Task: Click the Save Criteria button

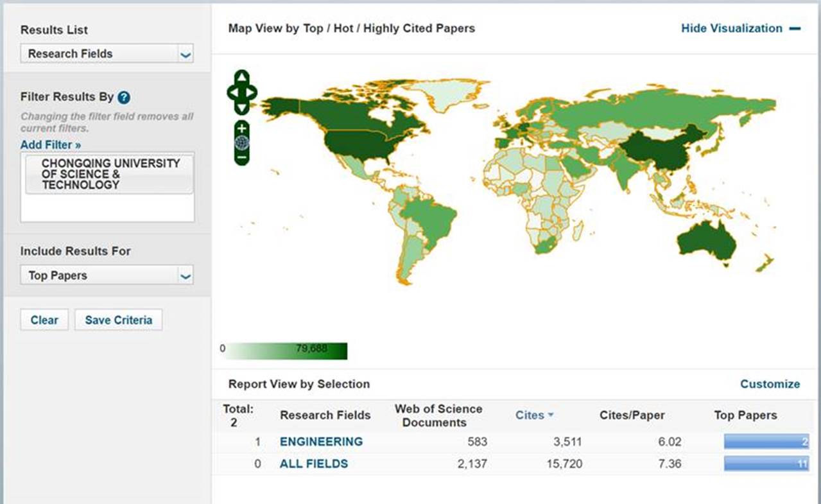Action: (x=118, y=320)
